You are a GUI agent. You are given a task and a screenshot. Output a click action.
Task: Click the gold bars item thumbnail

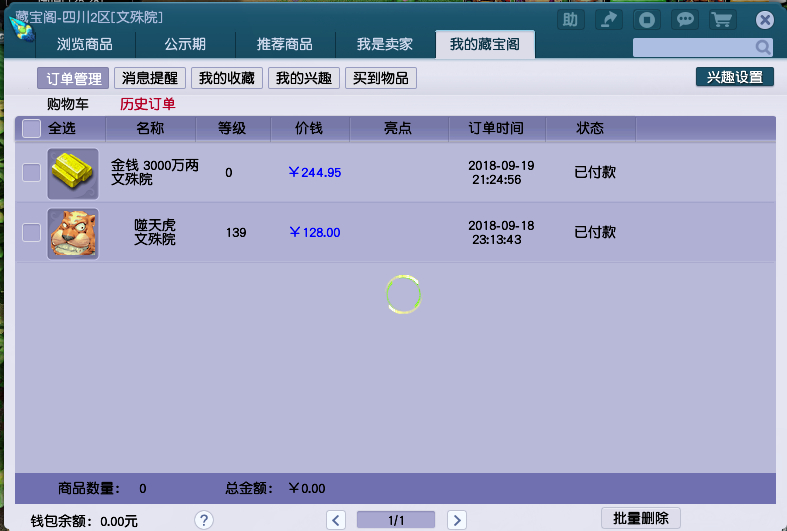click(x=73, y=174)
